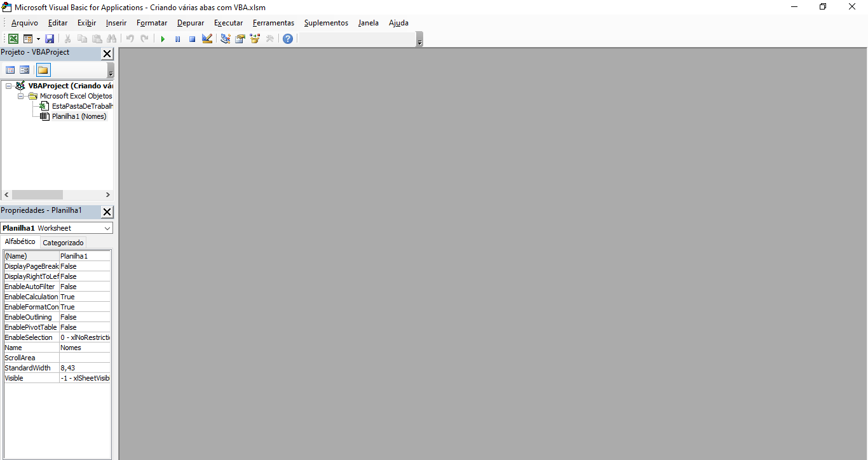Switch to the Categorizado tab
This screenshot has height=460, width=868.
point(63,243)
